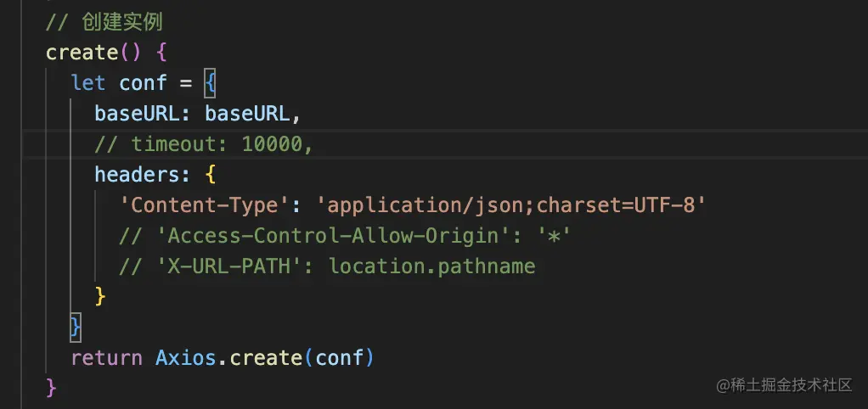Click 'location.pathname' in the comment
868x409 pixels.
(432, 266)
